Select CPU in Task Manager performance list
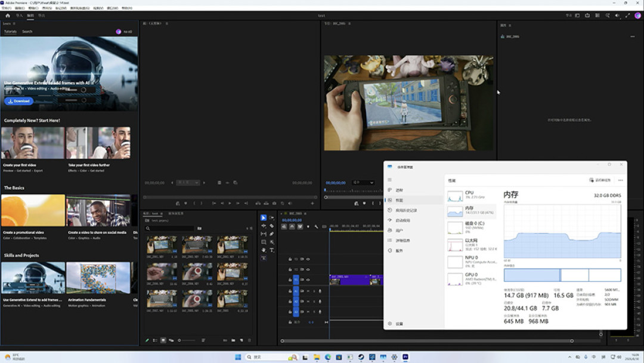Screen dimensions: 644x363 coord(472,196)
